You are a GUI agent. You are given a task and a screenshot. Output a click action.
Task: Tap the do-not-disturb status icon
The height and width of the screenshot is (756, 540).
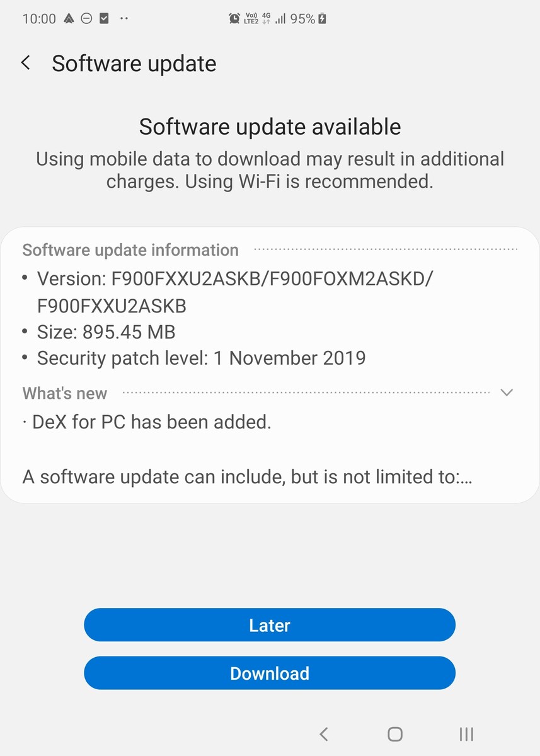pyautogui.click(x=86, y=19)
